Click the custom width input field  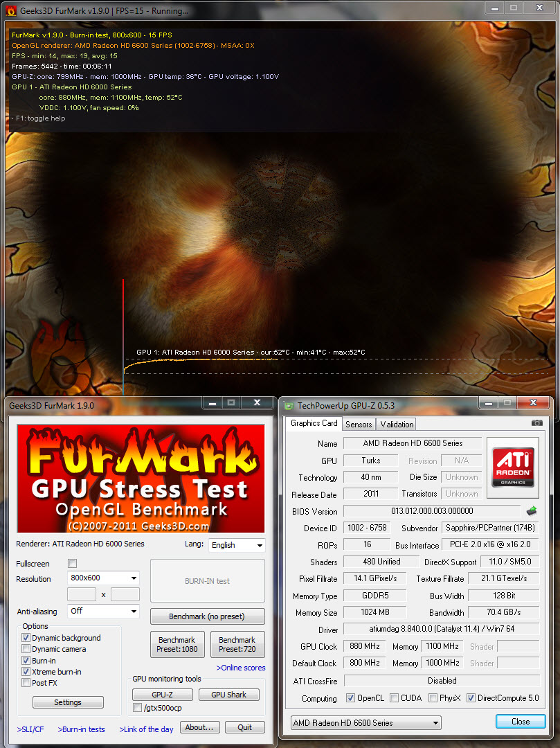82,594
